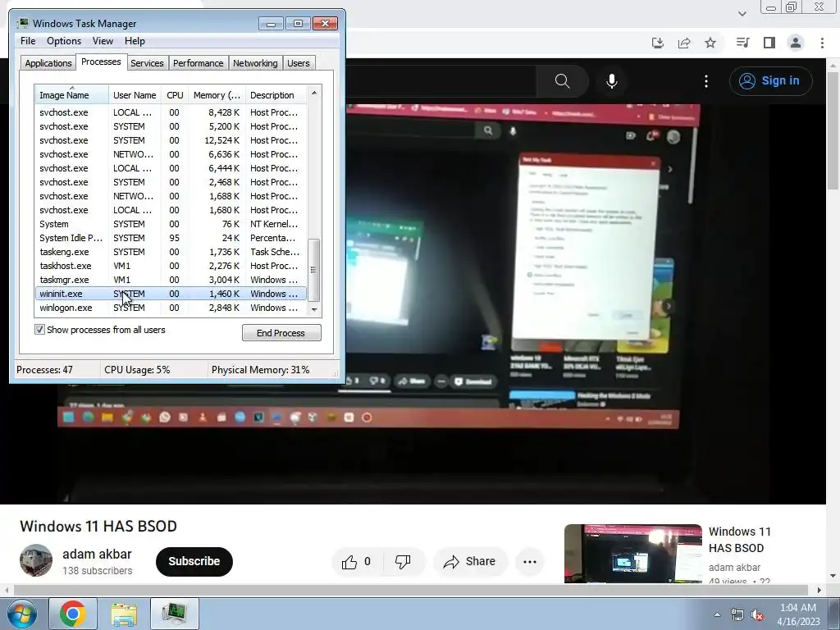The width and height of the screenshot is (840, 630).
Task: Click the YouTube video player
Action: (x=413, y=304)
